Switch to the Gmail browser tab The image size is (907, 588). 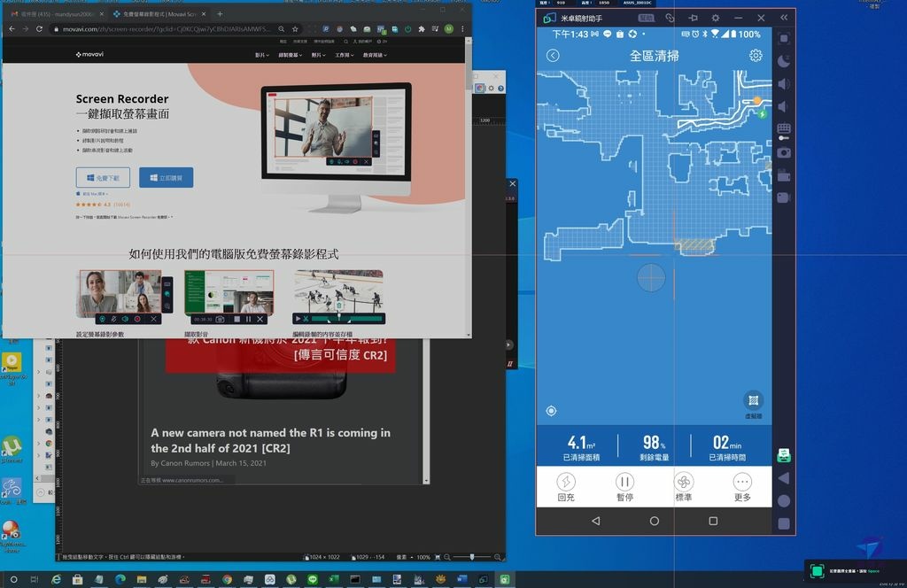57,14
